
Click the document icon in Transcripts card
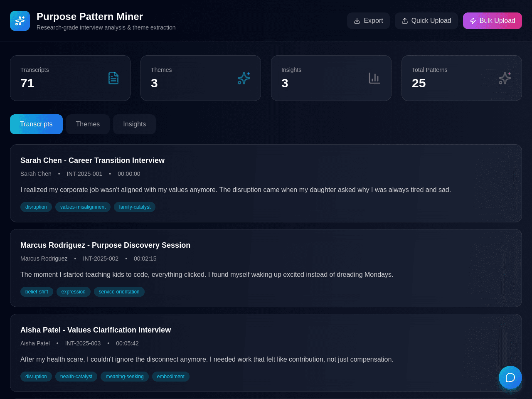tap(113, 78)
